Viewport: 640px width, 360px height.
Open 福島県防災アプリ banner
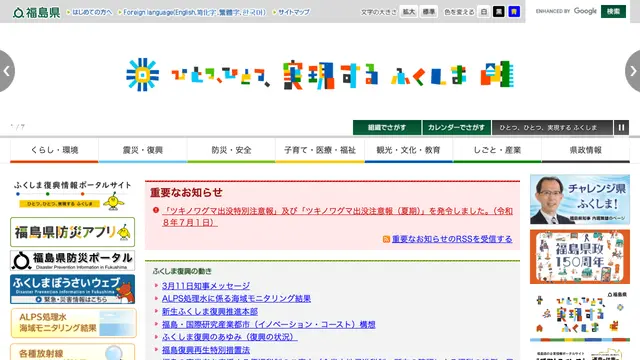click(x=72, y=232)
